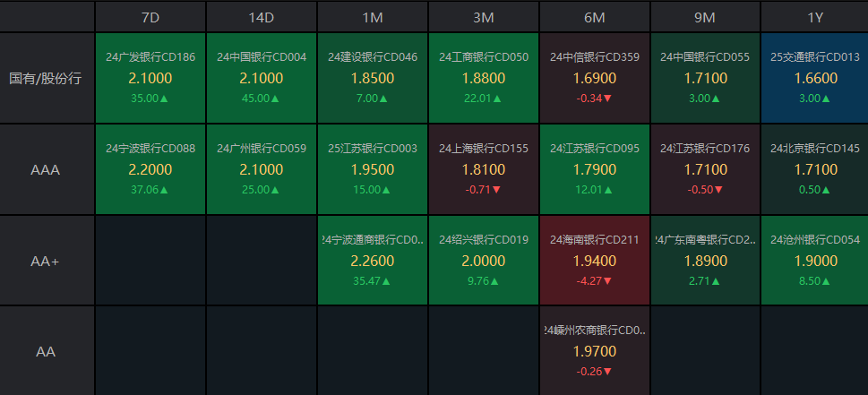The image size is (868, 395).
Task: Click the 1.8500 rate of 24建设银行CD046
Action: pyautogui.click(x=373, y=78)
